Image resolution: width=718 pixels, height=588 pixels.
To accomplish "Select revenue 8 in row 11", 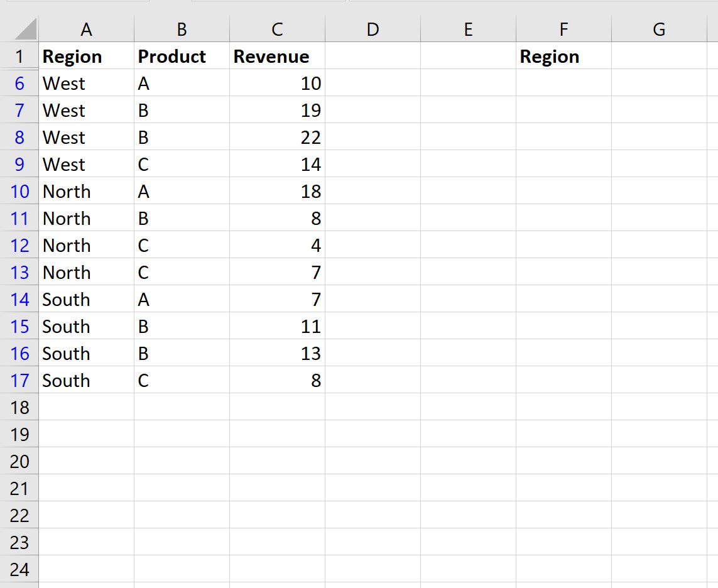I will 277,218.
